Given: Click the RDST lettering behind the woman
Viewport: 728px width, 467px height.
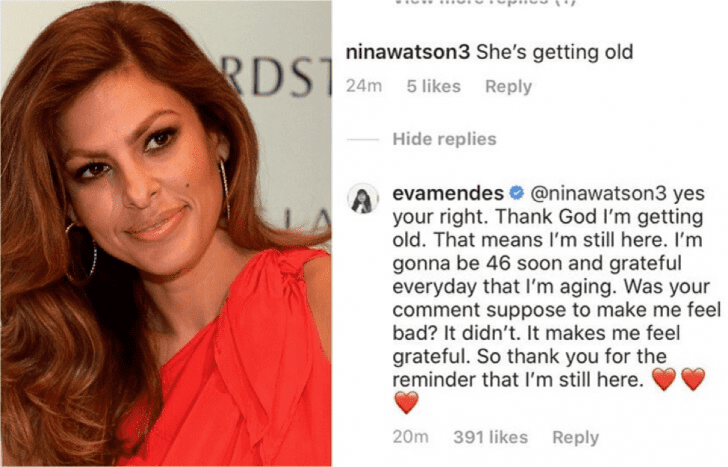Looking at the screenshot, I should pos(275,78).
